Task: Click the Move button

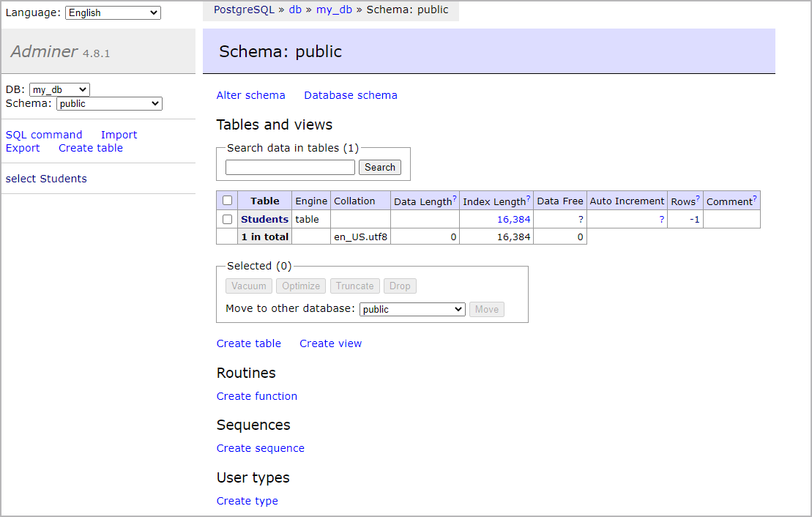Action: (x=487, y=309)
